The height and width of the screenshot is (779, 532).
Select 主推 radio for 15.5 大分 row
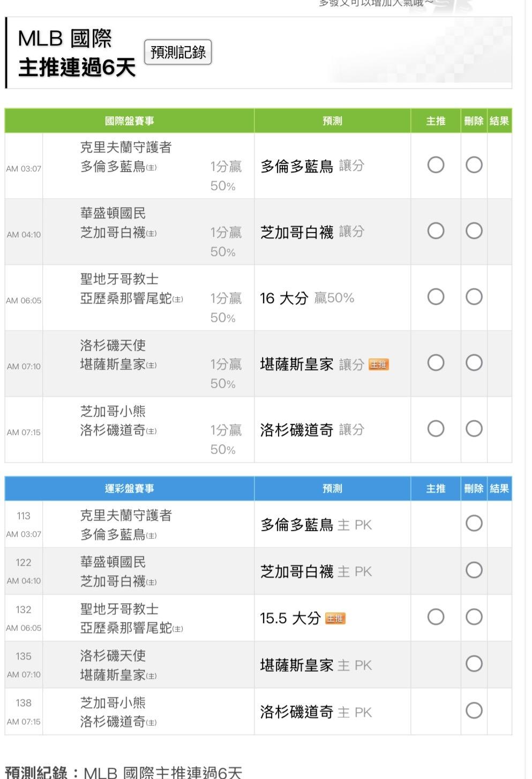click(436, 617)
